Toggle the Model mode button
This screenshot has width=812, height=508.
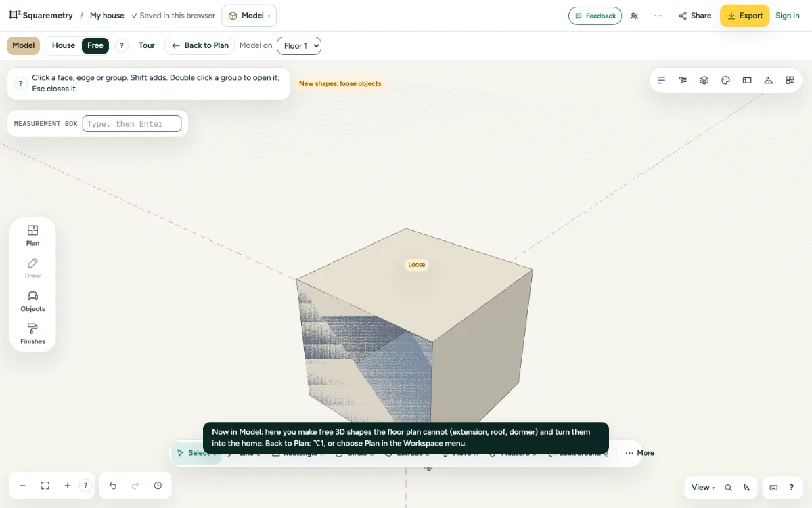(x=24, y=45)
